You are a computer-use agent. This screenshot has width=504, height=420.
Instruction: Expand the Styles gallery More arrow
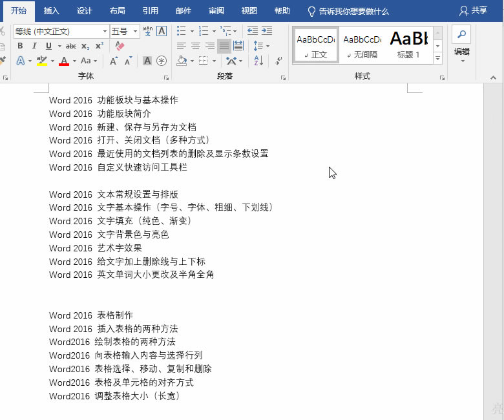click(437, 58)
